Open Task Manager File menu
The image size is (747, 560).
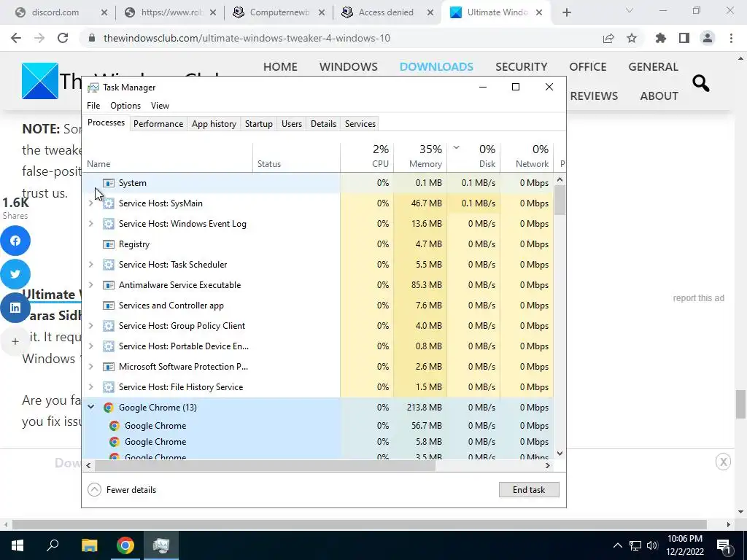pos(93,106)
